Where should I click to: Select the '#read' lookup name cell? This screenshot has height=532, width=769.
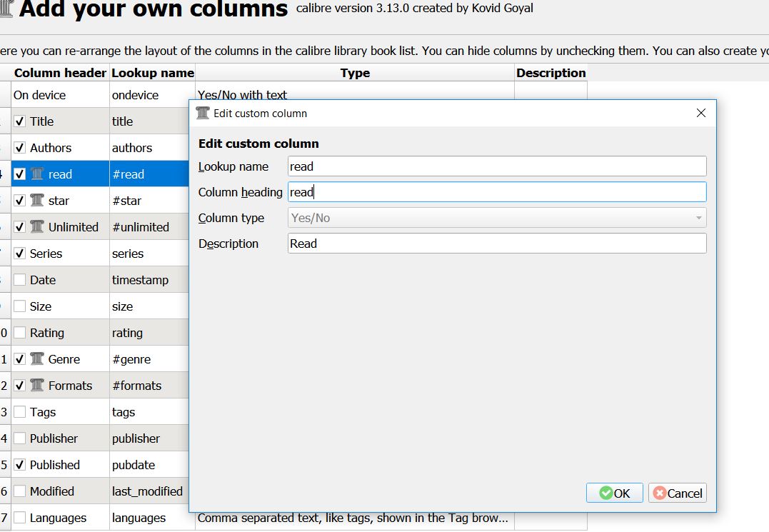tap(149, 174)
